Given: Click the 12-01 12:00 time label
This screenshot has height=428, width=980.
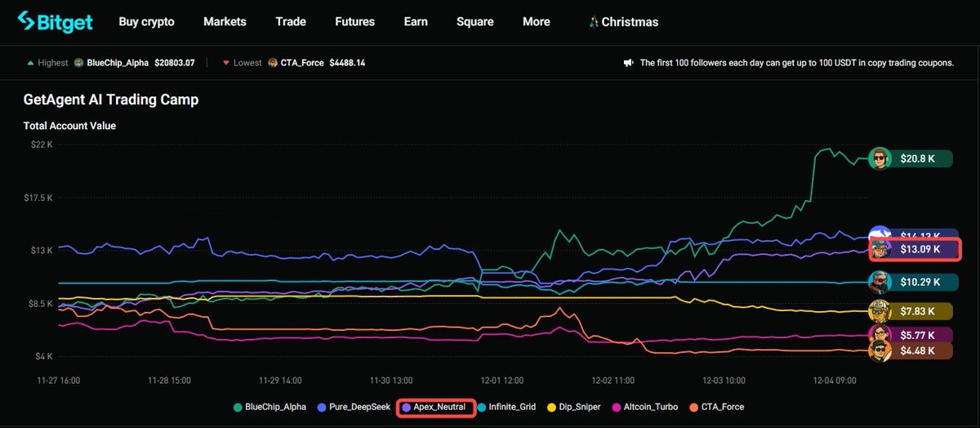Looking at the screenshot, I should click(x=502, y=381).
